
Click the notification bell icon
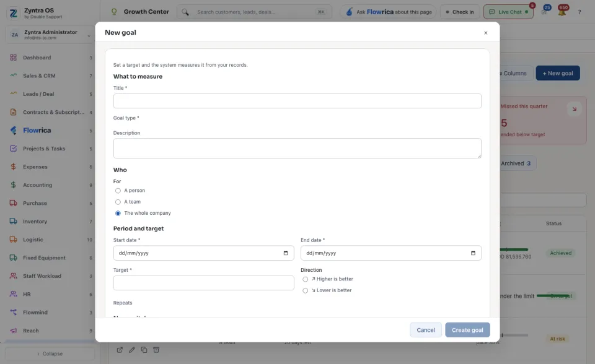pos(562,12)
